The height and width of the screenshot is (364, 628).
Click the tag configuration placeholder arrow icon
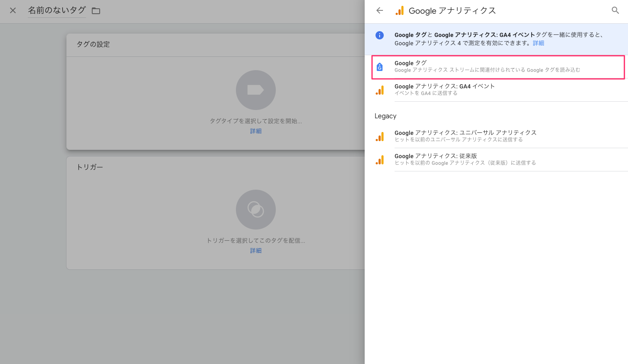click(x=256, y=90)
